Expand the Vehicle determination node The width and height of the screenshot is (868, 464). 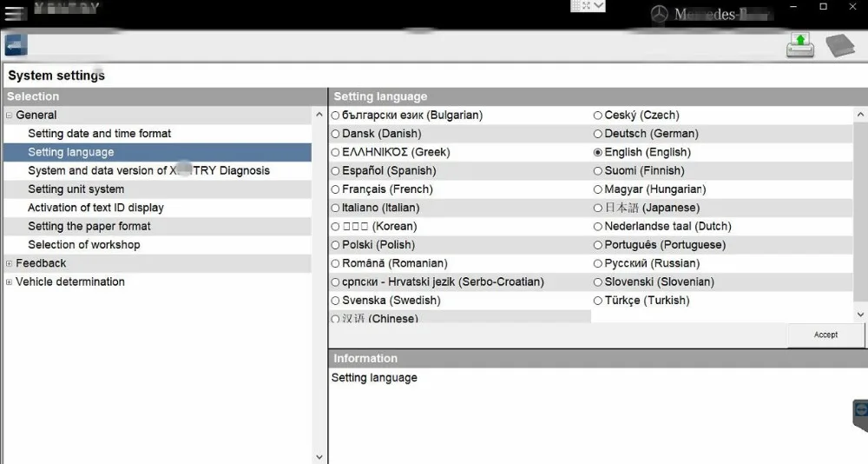click(x=9, y=282)
